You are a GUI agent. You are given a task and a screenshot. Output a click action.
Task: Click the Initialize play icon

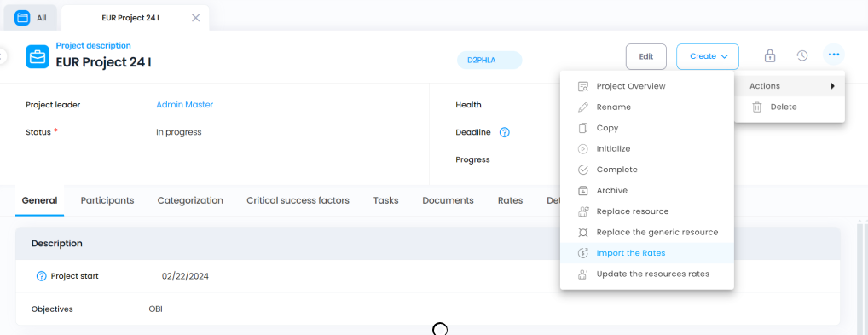click(582, 149)
